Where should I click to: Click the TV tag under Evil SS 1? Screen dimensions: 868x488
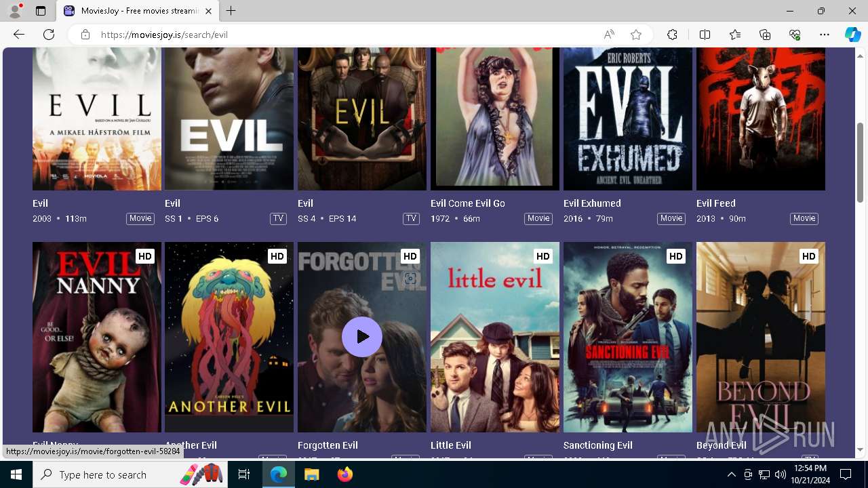click(278, 218)
